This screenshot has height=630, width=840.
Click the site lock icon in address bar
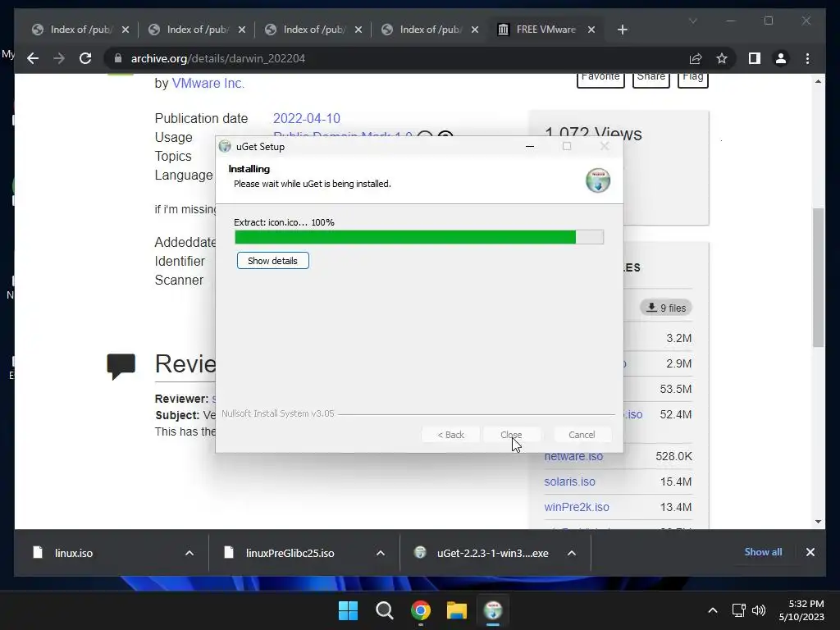point(118,58)
